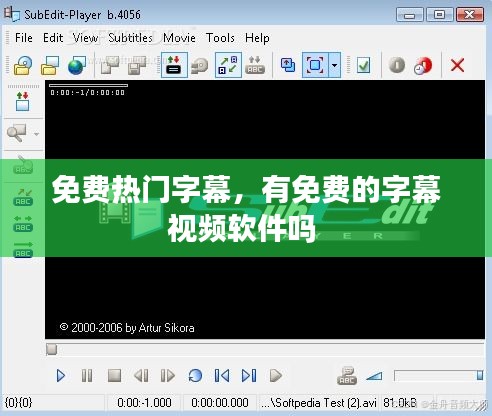Click the subtitle ABC icon near volume

pyautogui.click(x=347, y=376)
